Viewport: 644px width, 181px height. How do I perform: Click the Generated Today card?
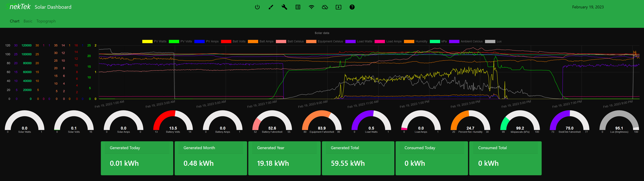tap(137, 158)
